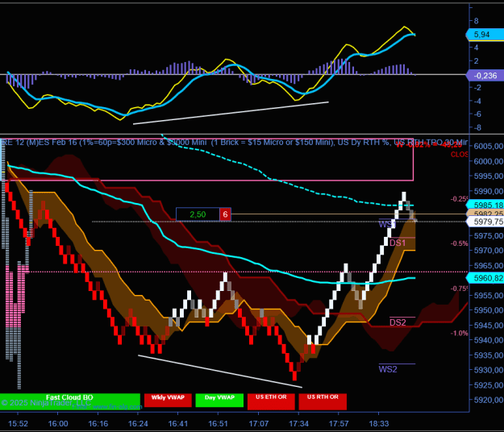Click the red 6 quantity box
The image size is (504, 432).
click(225, 214)
